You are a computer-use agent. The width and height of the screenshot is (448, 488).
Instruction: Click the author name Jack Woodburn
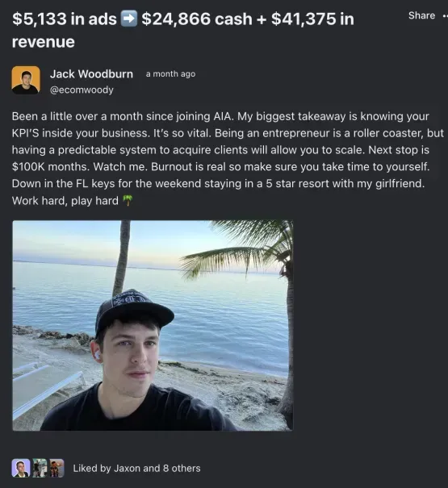pos(91,74)
